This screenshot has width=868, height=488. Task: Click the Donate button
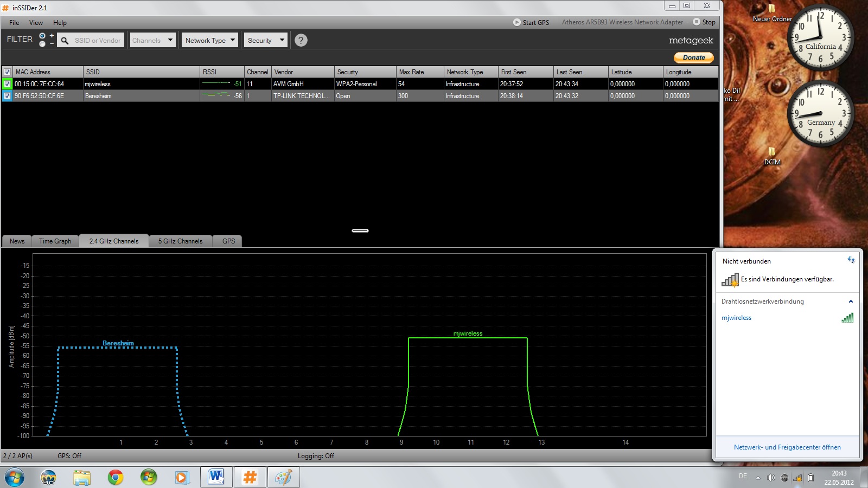(x=694, y=57)
